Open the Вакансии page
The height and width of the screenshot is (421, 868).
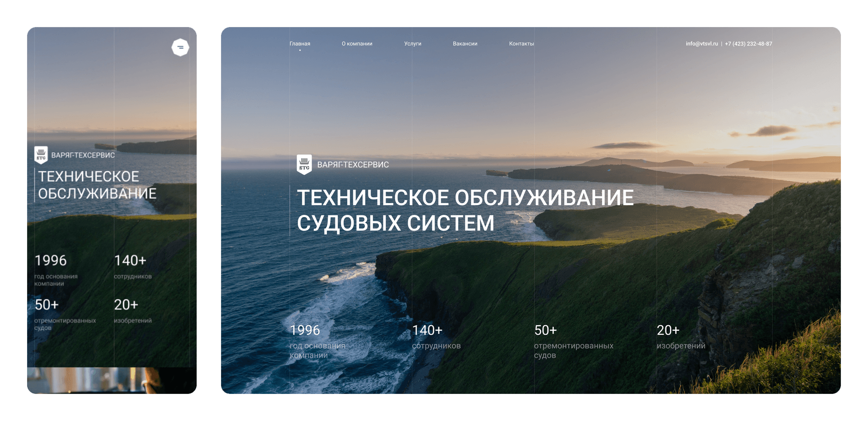[465, 44]
